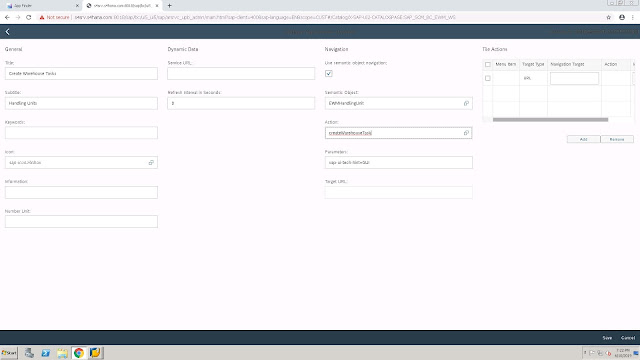This screenshot has width=640, height=360.
Task: Open icon picker in Icon field
Action: coord(151,162)
